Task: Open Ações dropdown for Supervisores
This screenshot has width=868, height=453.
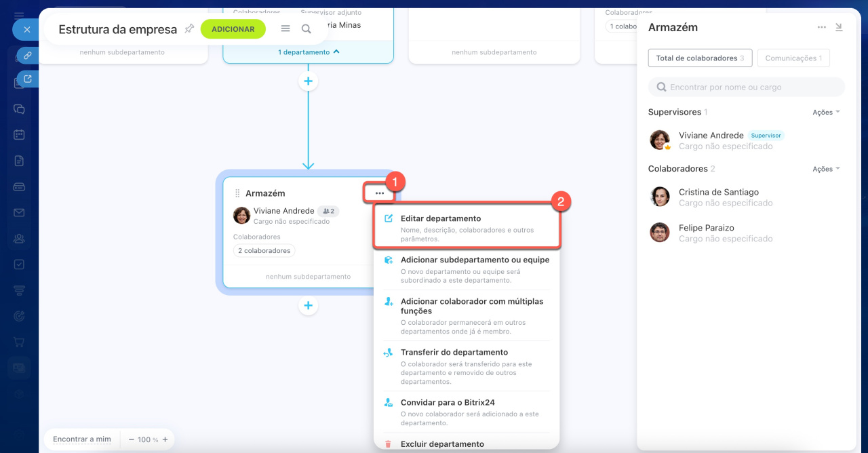Action: [826, 113]
